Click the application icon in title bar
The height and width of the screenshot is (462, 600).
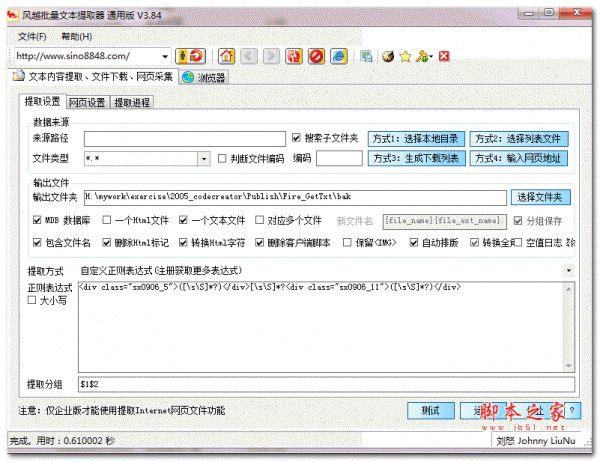[x=13, y=15]
